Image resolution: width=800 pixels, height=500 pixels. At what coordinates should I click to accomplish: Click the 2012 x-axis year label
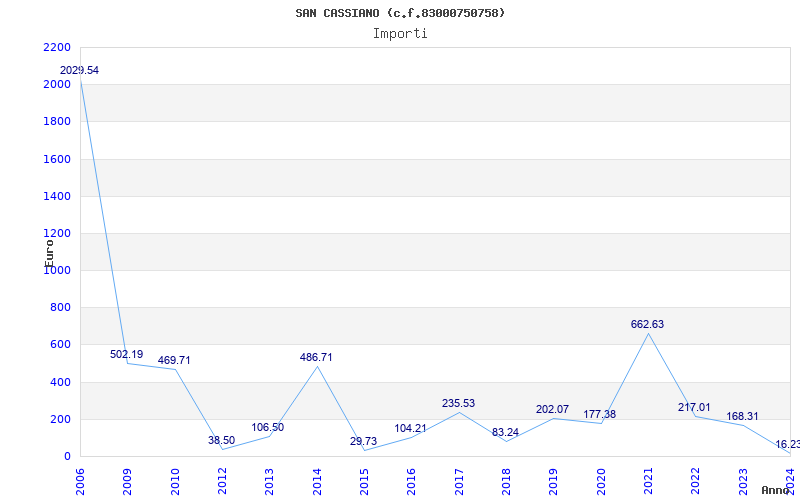pyautogui.click(x=222, y=481)
